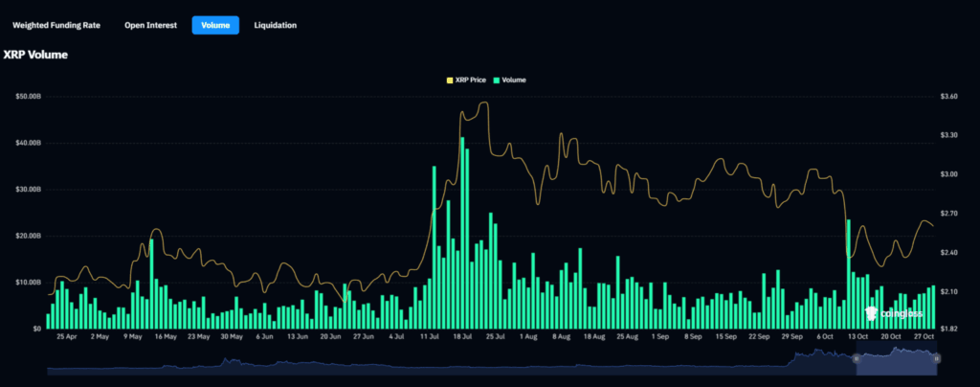Viewport: 980px width, 387px height.
Task: Click the right handle of range slider
Action: click(x=936, y=357)
